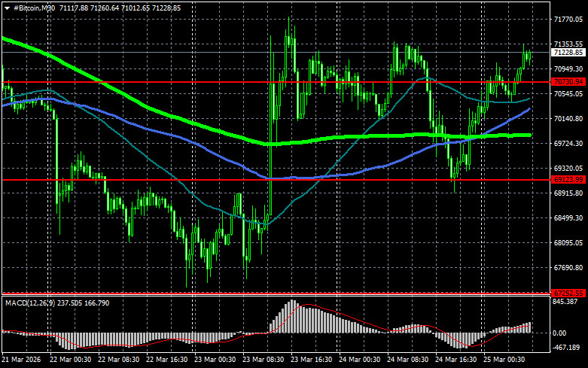Click price scale value 68095.05

pyautogui.click(x=568, y=243)
